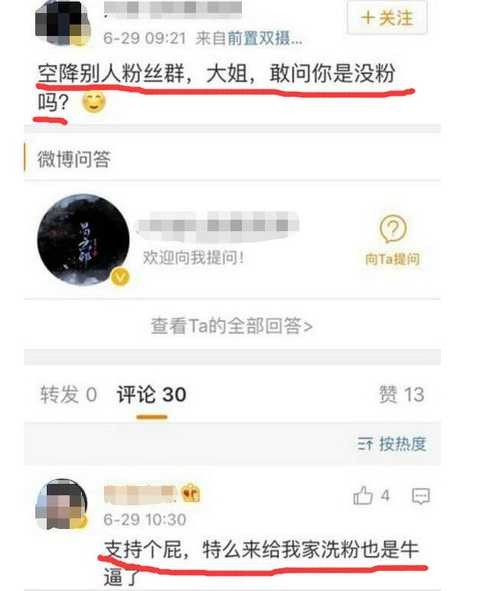Viewport: 480px width, 591px height.
Task: Open the blurred Q&A account name
Action: pyautogui.click(x=217, y=225)
